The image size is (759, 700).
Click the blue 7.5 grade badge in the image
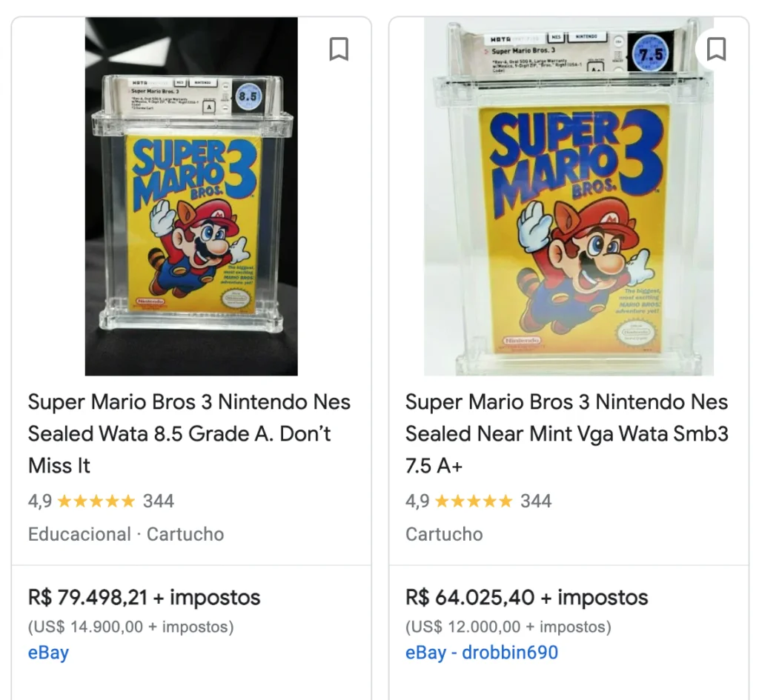[x=649, y=54]
